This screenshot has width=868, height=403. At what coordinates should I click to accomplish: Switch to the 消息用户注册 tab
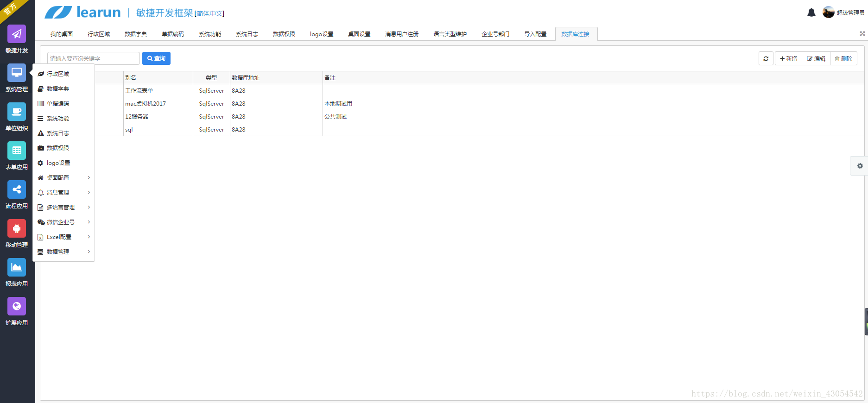coord(402,34)
